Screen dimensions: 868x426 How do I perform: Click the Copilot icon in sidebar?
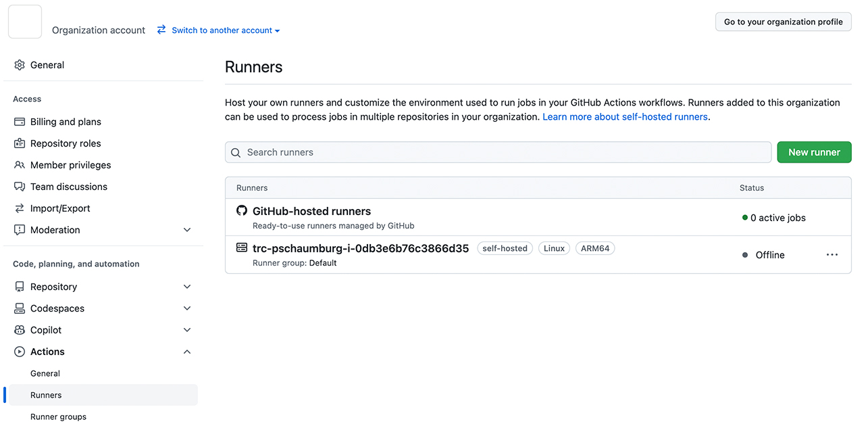click(x=20, y=330)
